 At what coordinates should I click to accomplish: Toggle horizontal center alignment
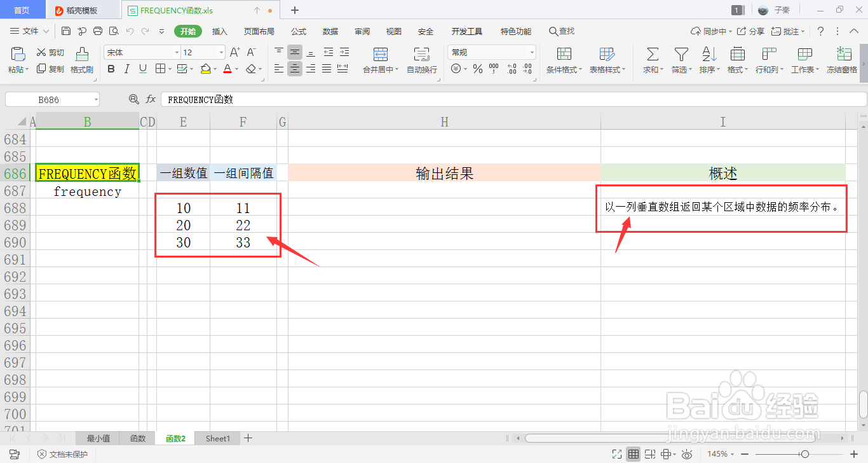click(x=295, y=69)
